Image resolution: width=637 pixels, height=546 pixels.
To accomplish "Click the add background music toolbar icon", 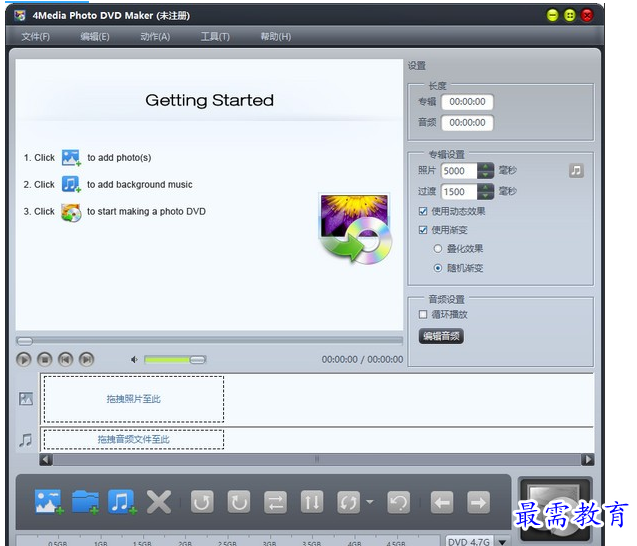I will [x=122, y=502].
